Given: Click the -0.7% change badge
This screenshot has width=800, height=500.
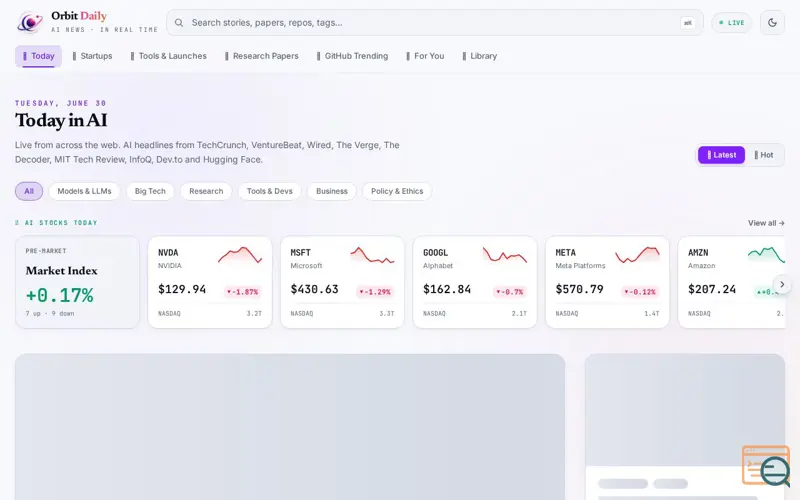Looking at the screenshot, I should click(x=510, y=292).
